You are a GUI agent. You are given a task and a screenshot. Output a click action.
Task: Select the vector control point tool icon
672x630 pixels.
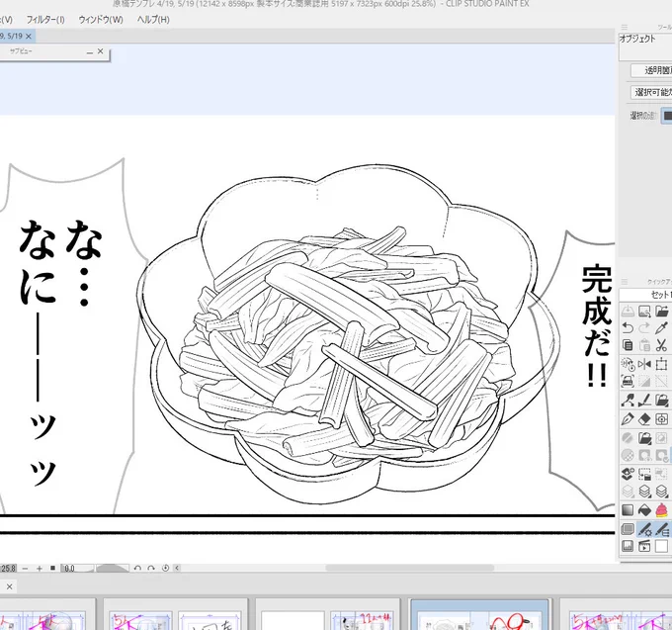(x=628, y=401)
